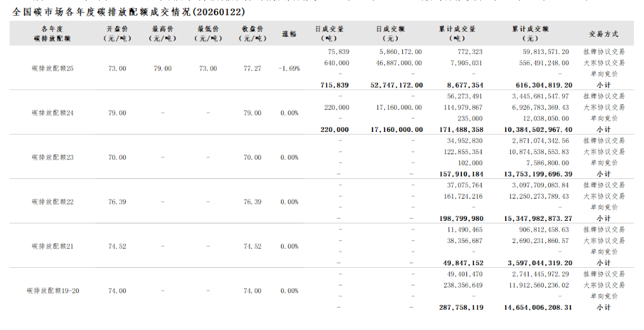This screenshot has width=644, height=330.
Task: Click the 52,747,172.00 daily turnover subtotal
Action: [397, 85]
